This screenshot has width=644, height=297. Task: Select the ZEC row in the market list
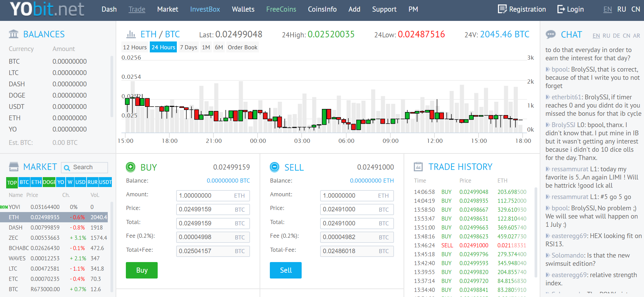pos(54,238)
